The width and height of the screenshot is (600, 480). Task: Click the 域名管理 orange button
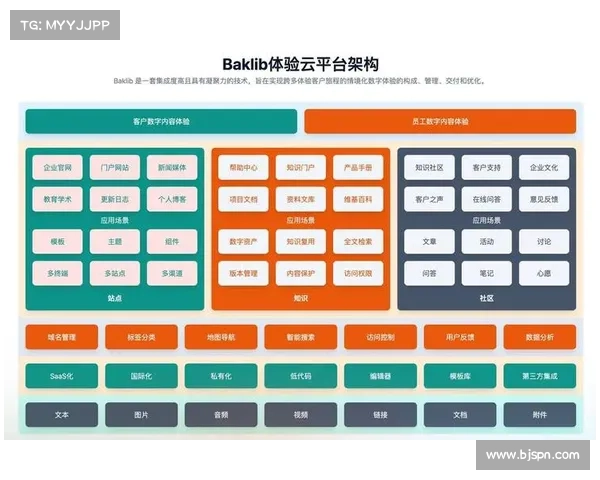pos(62,337)
